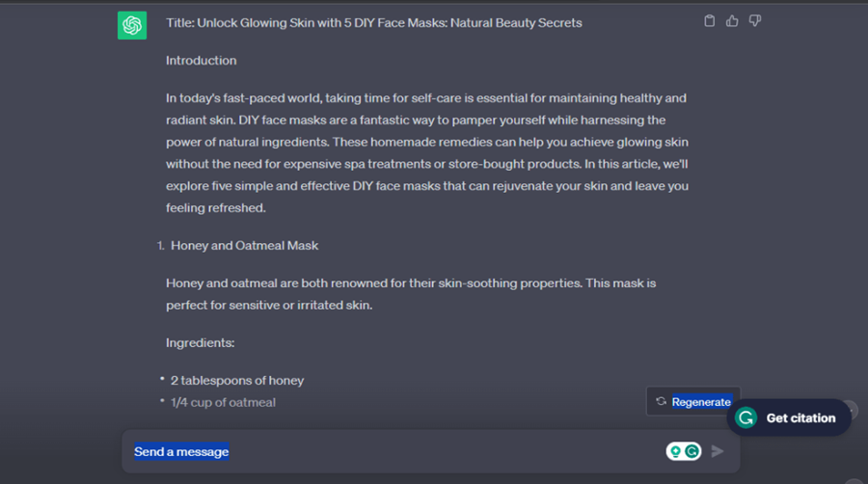868x484 pixels.
Task: Click the Grammarly G icon in the message box
Action: (x=692, y=451)
